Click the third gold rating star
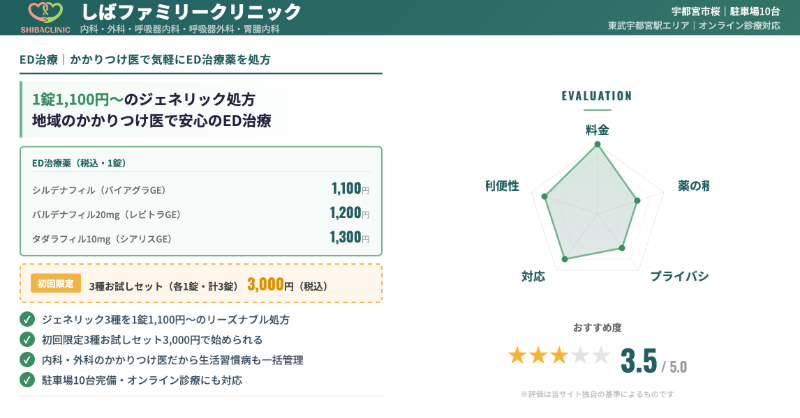The height and width of the screenshot is (418, 800). point(559,355)
